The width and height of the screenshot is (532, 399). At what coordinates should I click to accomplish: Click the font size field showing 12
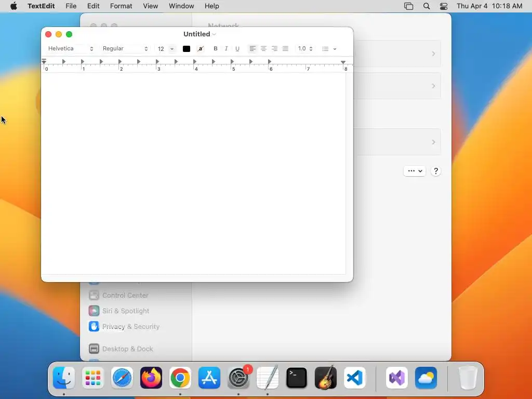161,49
